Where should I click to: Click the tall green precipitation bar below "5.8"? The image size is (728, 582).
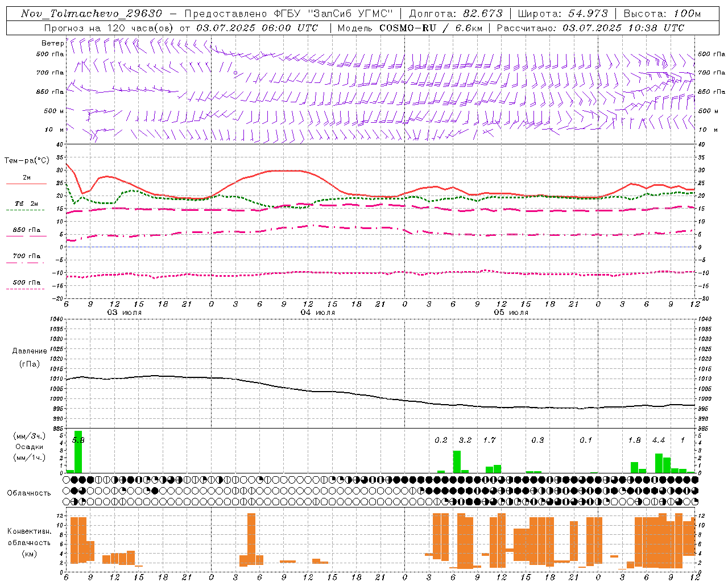(78, 452)
